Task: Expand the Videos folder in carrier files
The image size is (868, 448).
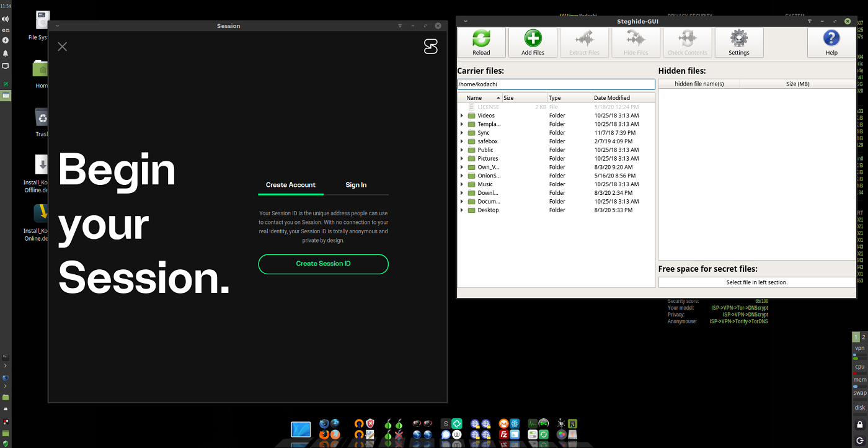Action: (x=462, y=115)
